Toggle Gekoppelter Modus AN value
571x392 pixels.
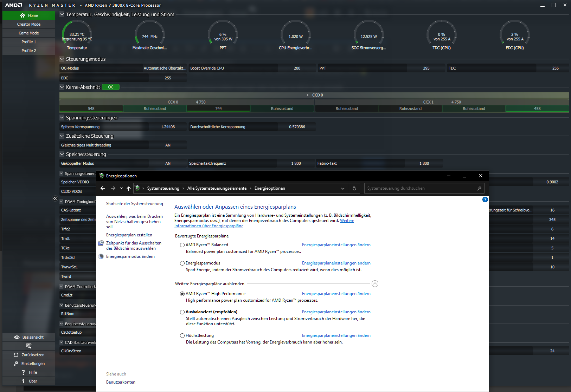(x=168, y=163)
